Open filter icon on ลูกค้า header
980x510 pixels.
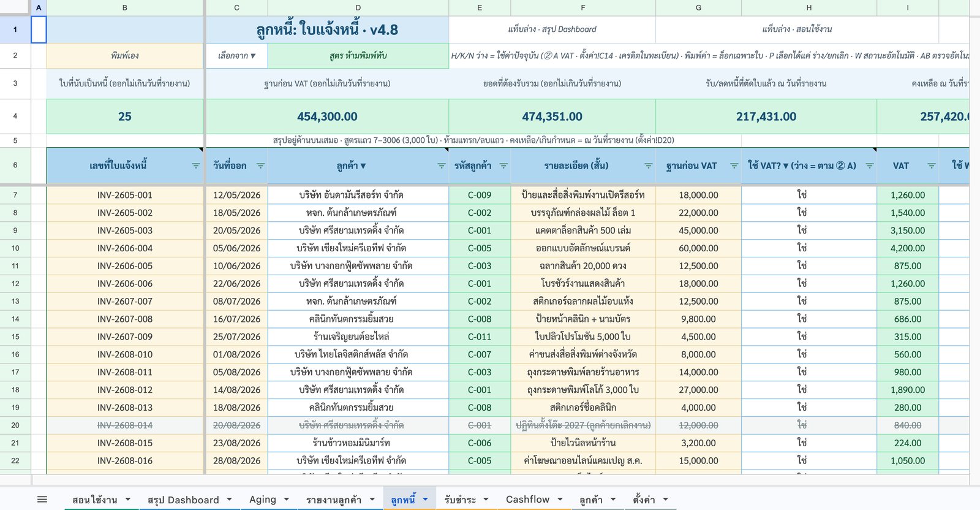[442, 166]
